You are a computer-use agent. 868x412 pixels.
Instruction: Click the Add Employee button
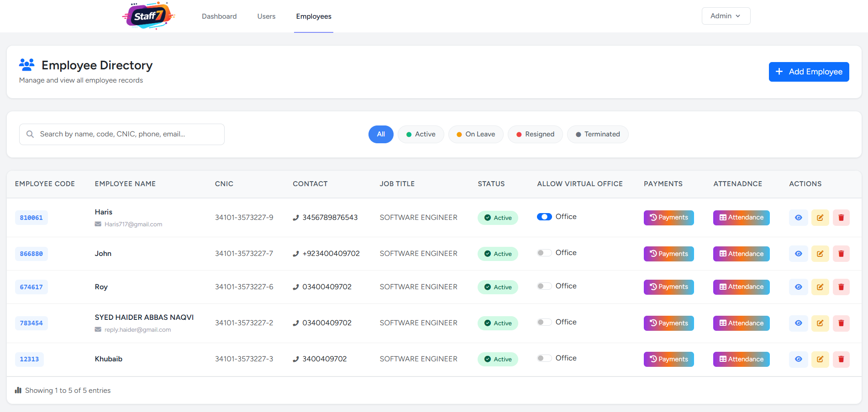pos(809,72)
